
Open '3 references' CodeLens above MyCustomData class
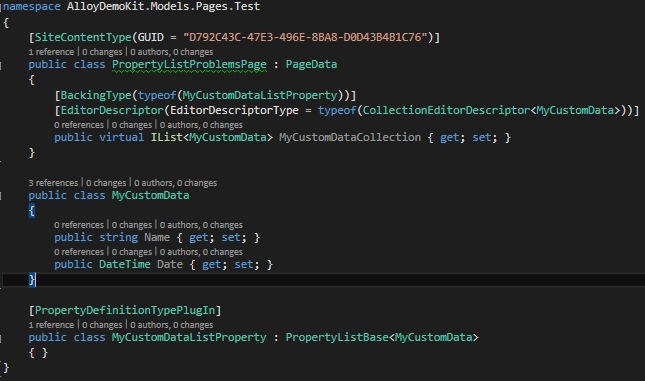tap(53, 183)
